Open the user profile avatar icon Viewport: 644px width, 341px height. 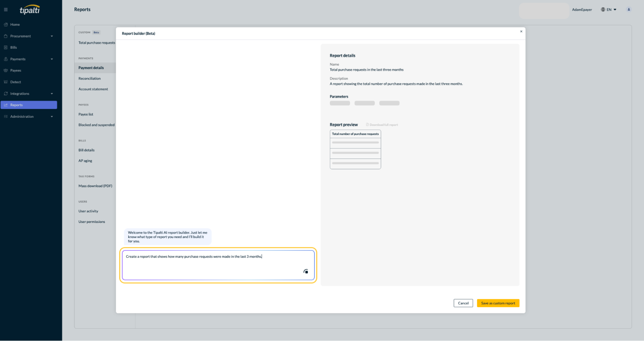(629, 9)
